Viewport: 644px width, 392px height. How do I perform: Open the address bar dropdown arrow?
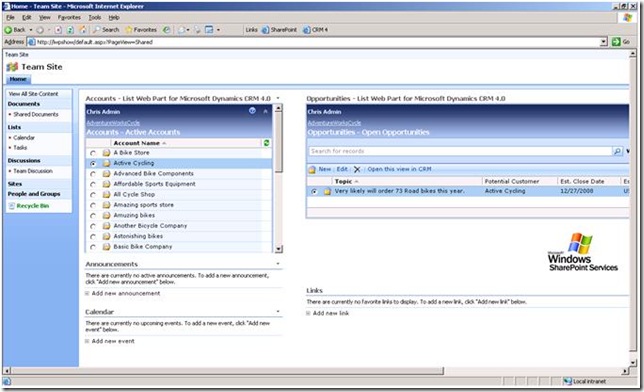(603, 42)
